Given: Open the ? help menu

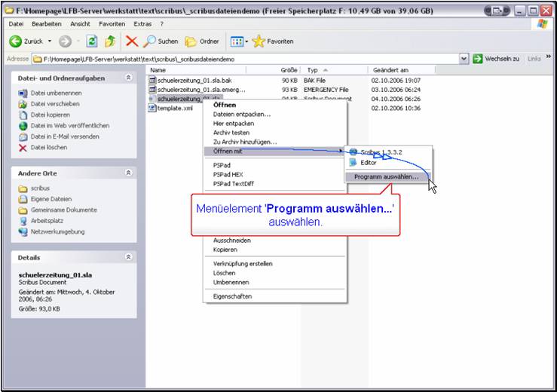Looking at the screenshot, I should [161, 24].
